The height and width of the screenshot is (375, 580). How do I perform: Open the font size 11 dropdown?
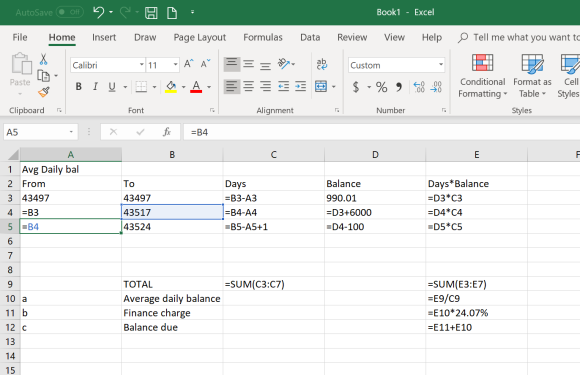175,65
